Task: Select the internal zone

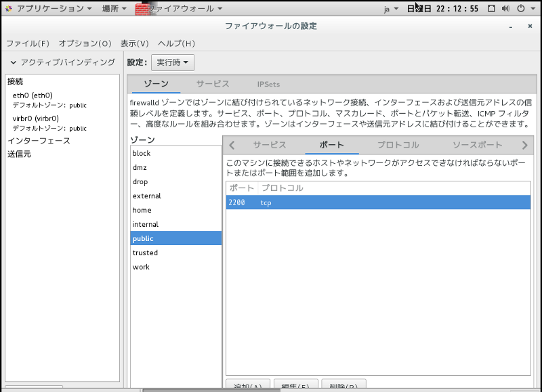Action: (x=175, y=224)
